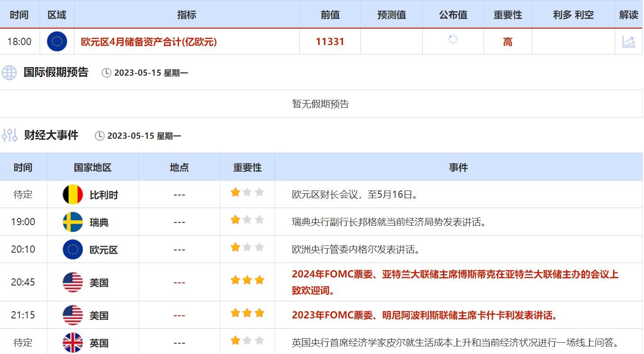Click the sliders icon beside 财经大事件

(9, 135)
